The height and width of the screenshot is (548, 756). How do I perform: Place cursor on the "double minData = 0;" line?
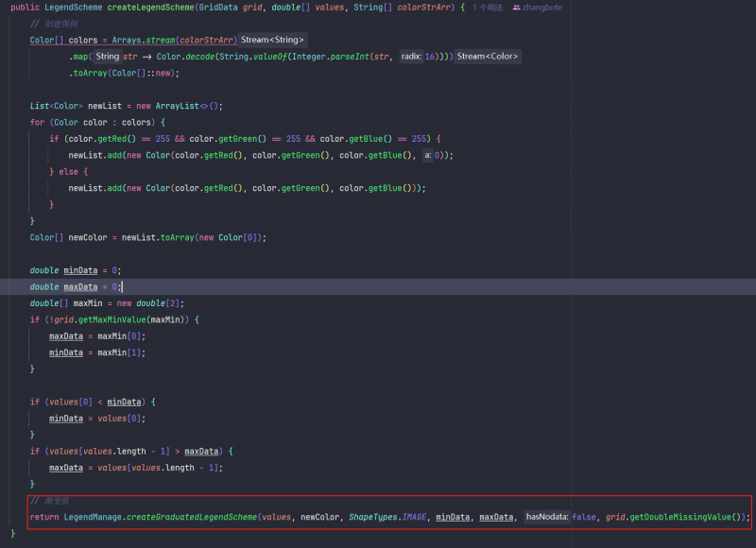pyautogui.click(x=76, y=270)
